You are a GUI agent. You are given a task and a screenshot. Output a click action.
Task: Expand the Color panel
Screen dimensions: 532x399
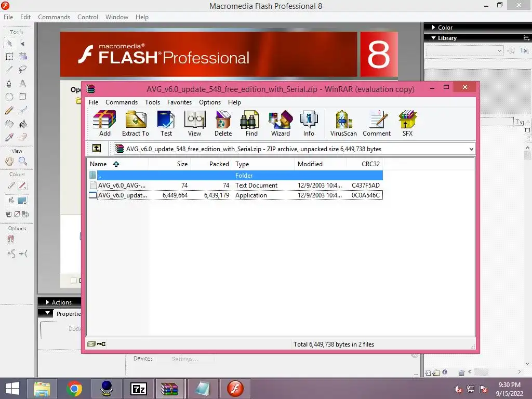(433, 27)
